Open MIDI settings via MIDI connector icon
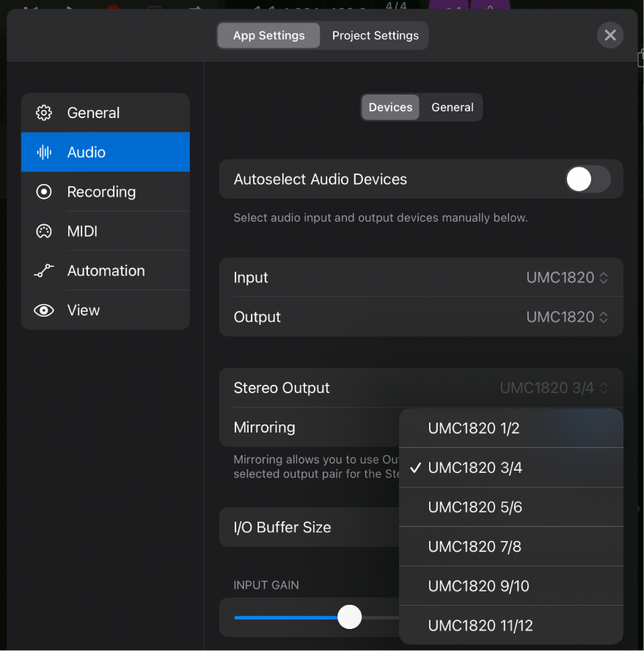Screen dimensions: 644x651 click(x=43, y=231)
